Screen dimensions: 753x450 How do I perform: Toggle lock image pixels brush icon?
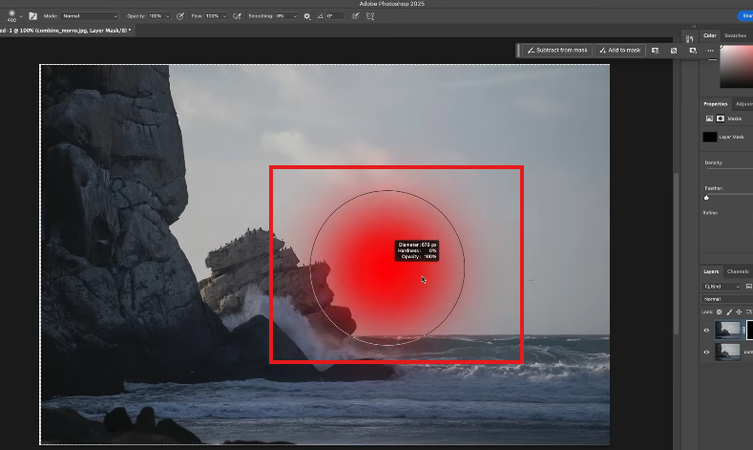[729, 312]
